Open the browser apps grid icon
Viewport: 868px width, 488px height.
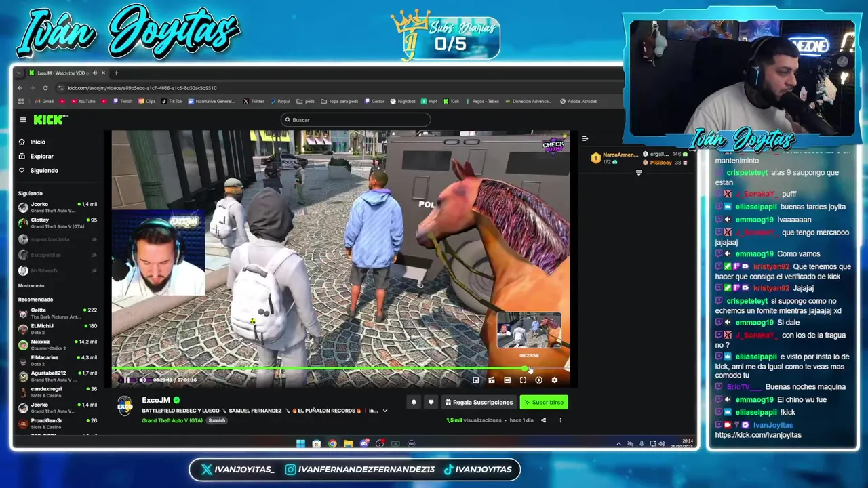point(20,102)
